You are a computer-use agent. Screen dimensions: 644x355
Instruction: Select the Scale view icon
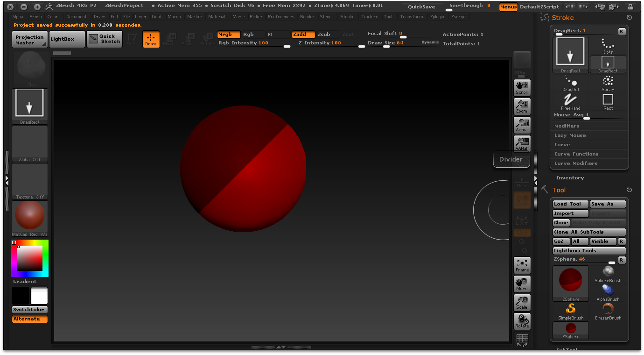pyautogui.click(x=522, y=303)
